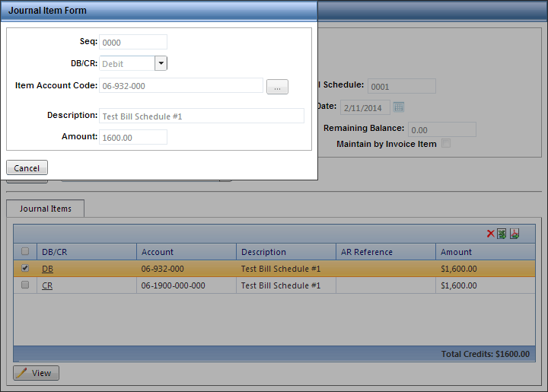Sort by the AR Reference column header
Screen dimensions: 548x392
(x=386, y=252)
